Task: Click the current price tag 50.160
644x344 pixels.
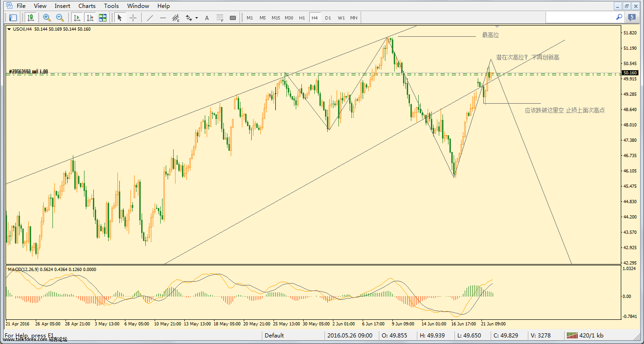Action: 630,73
